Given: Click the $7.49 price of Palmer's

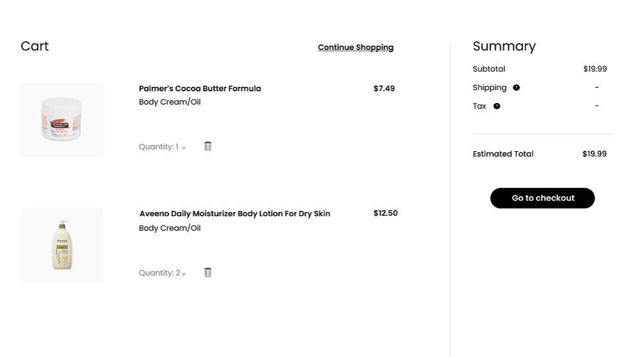Looking at the screenshot, I should [x=384, y=89].
